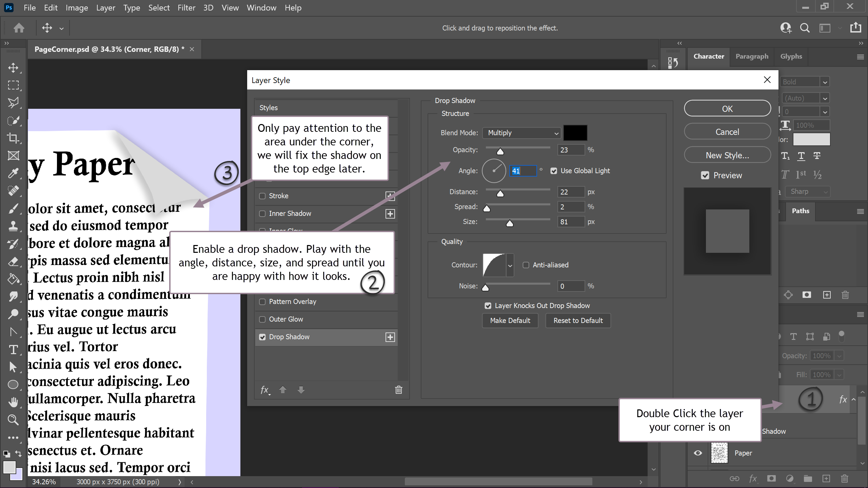Enable the Anti-aliased checkbox
This screenshot has height=488, width=868.
526,265
